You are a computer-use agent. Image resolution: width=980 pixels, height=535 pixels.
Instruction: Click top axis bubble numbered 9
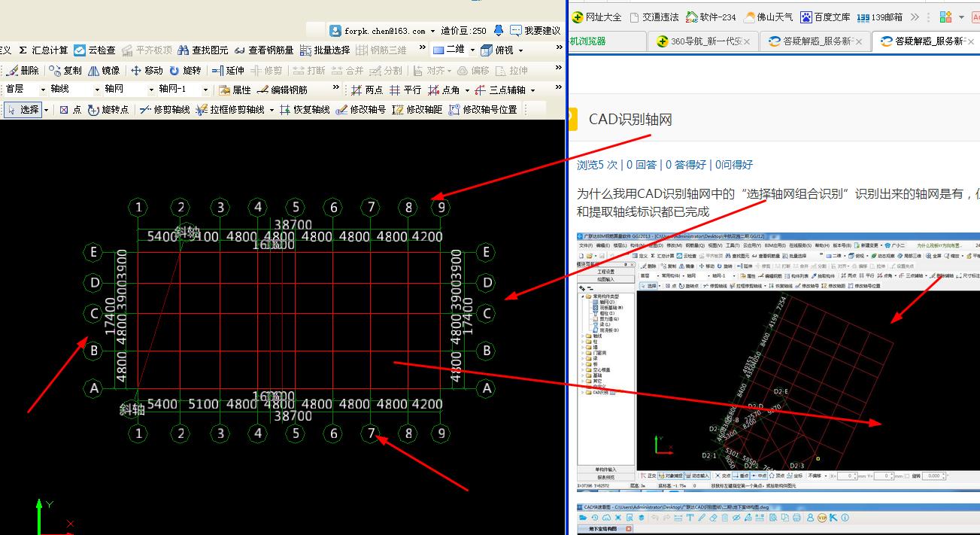(442, 207)
